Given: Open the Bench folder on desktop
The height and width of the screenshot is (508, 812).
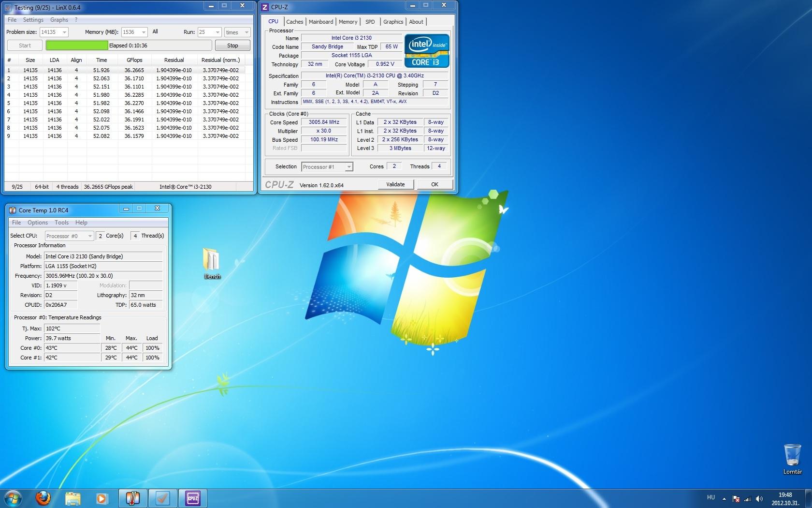Looking at the screenshot, I should 212,263.
